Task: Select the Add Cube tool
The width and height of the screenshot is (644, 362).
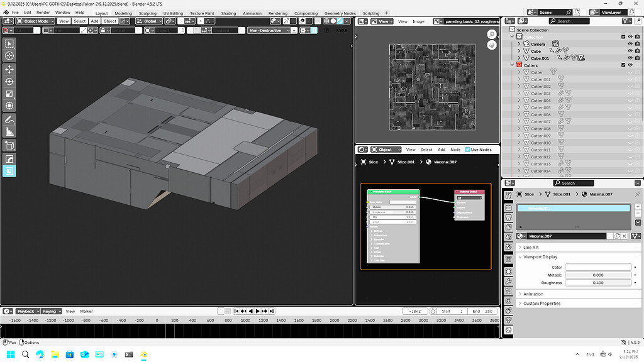Action: [x=9, y=145]
